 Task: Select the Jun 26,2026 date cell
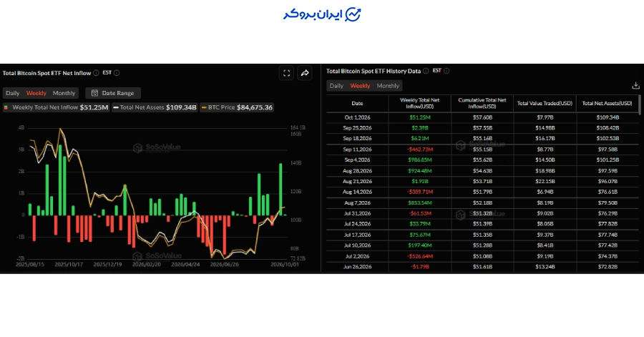[x=357, y=267]
